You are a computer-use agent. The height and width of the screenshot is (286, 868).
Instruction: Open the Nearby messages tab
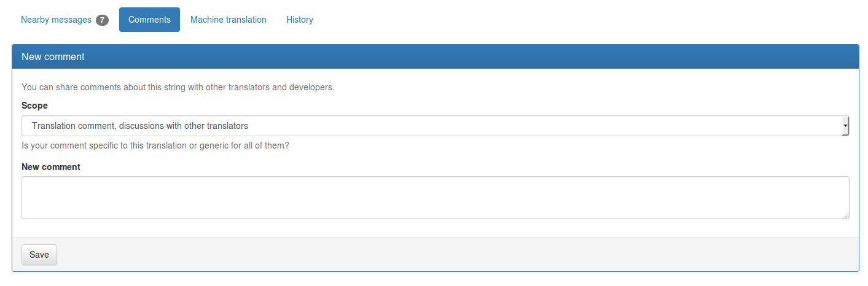click(x=65, y=20)
